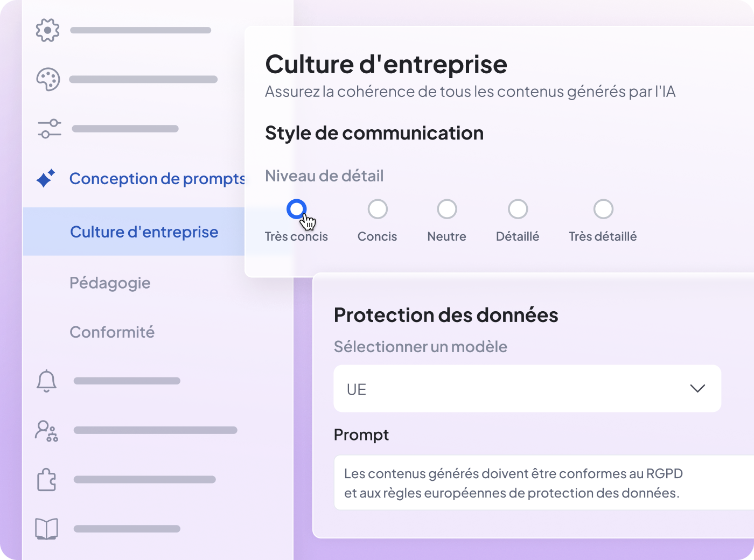Open Conception de prompts section
This screenshot has height=560, width=754.
[157, 179]
